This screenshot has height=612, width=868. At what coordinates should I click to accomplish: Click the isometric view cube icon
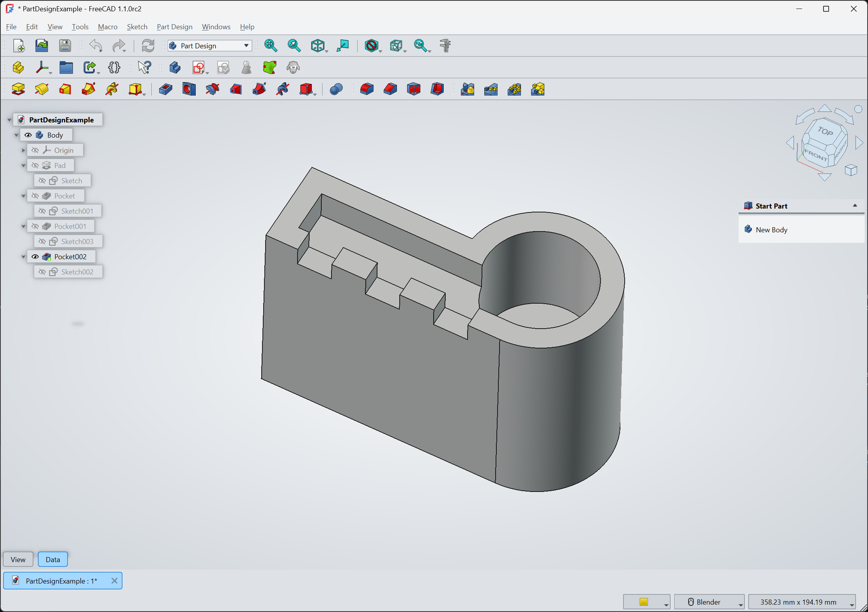[x=317, y=46]
